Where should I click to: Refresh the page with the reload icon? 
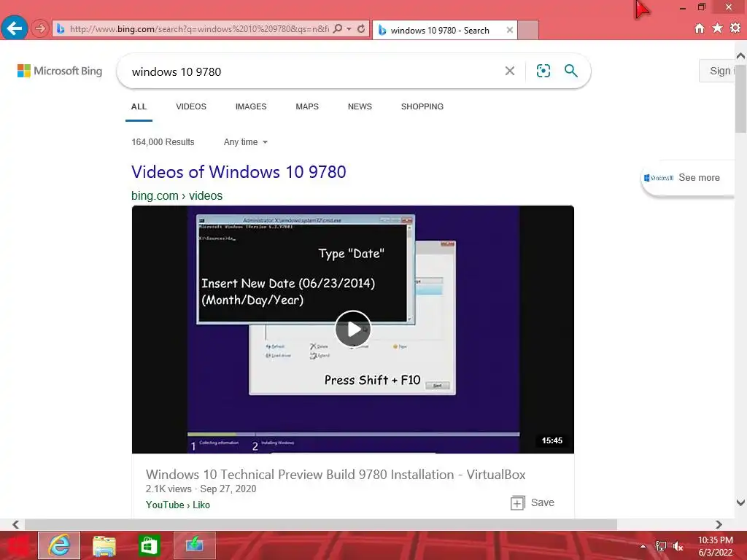click(361, 28)
